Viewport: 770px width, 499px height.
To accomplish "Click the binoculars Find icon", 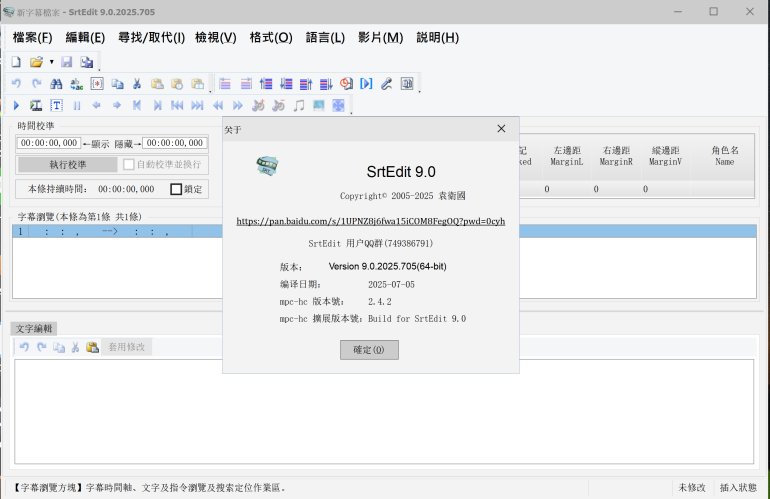I will pos(57,84).
